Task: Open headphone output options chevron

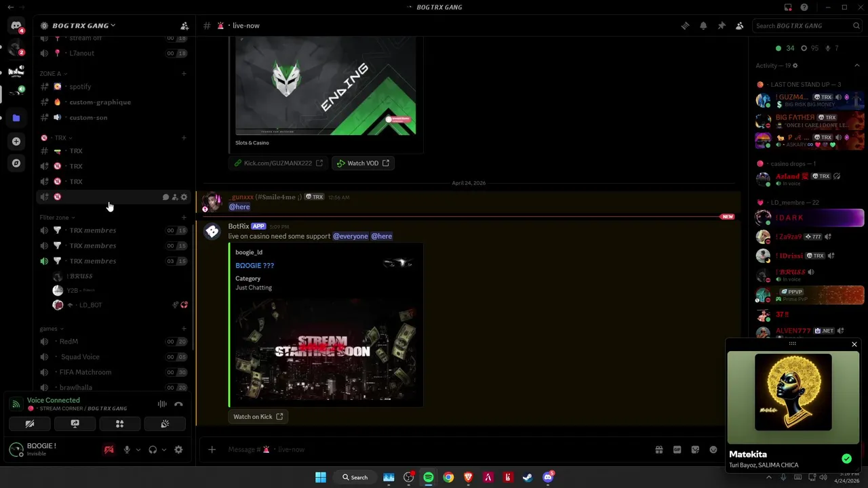Action: click(164, 449)
